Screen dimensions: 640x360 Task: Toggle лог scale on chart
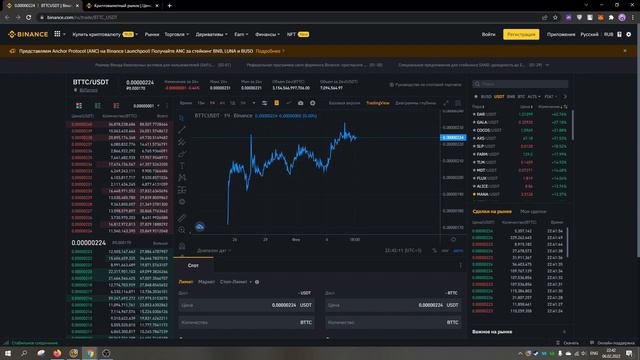click(x=445, y=251)
